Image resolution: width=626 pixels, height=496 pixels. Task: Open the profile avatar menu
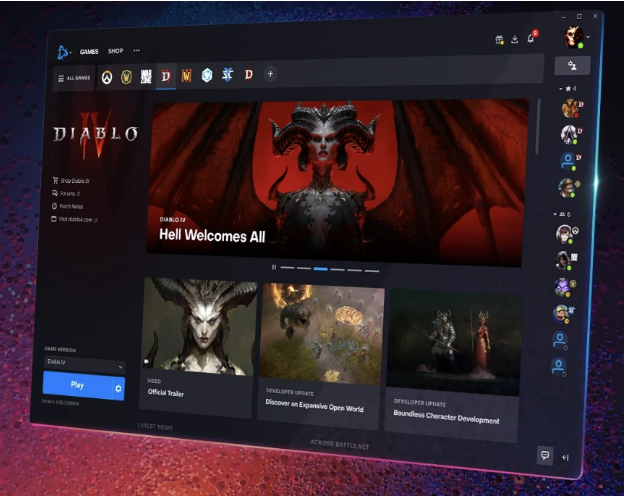click(x=574, y=37)
